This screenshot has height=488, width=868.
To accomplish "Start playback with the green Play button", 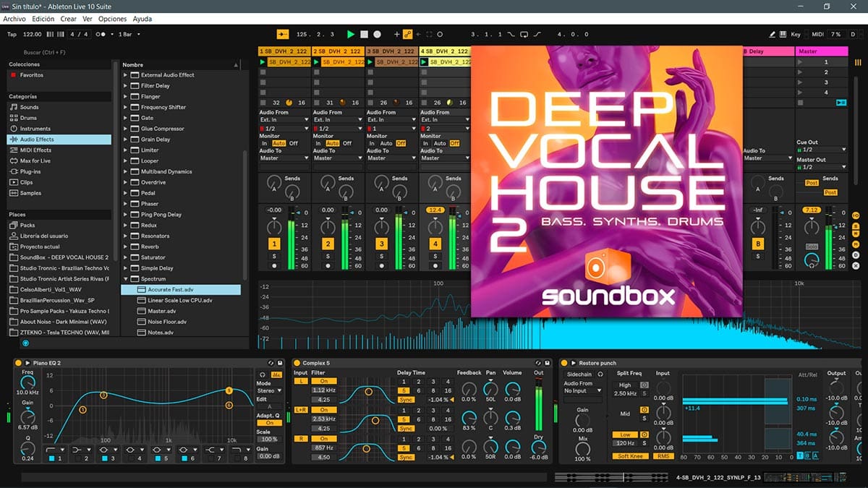I will pos(351,34).
